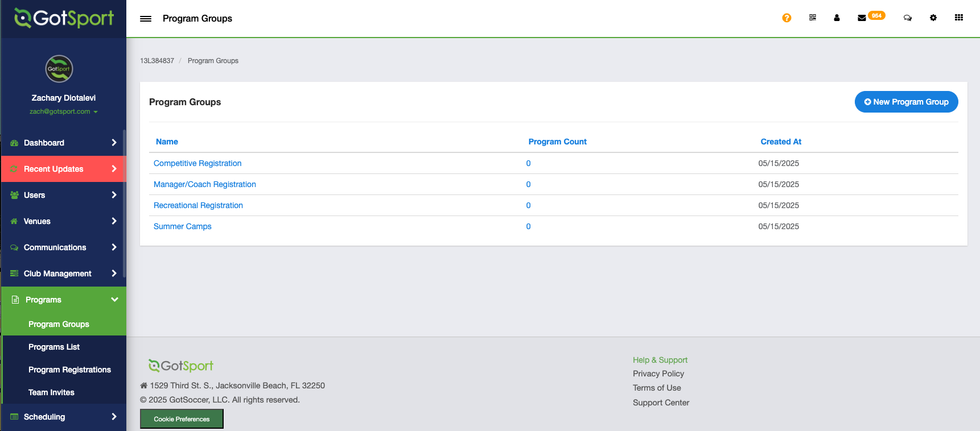Expand the Club Management chevron
This screenshot has width=980, height=431.
coord(114,273)
